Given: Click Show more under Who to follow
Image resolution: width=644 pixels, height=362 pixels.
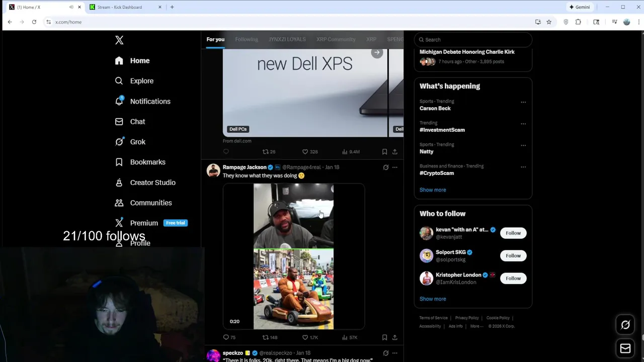Looking at the screenshot, I should click(x=433, y=299).
